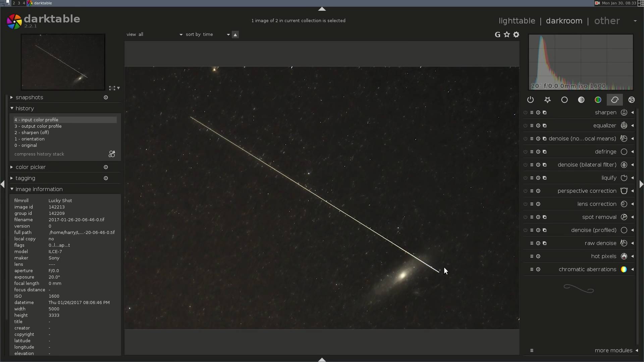Expand the more modules list

613,351
